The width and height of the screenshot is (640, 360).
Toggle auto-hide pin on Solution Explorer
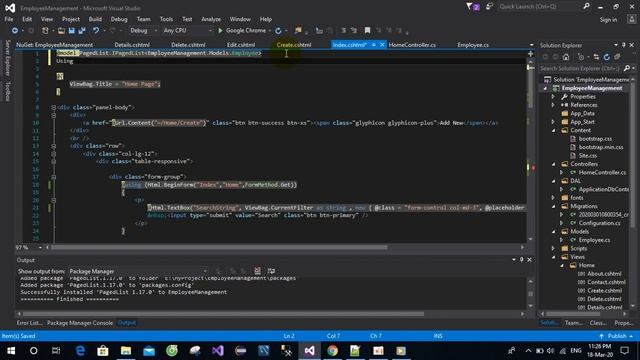(624, 45)
